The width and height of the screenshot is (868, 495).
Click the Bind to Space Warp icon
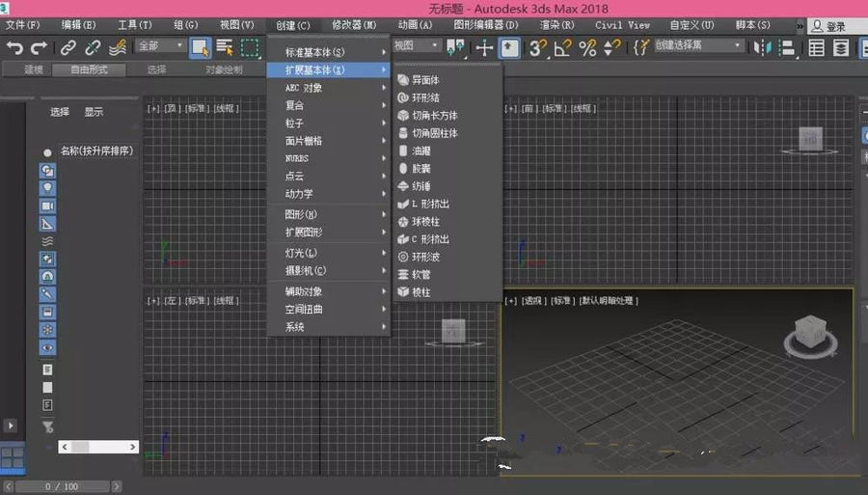coord(118,47)
